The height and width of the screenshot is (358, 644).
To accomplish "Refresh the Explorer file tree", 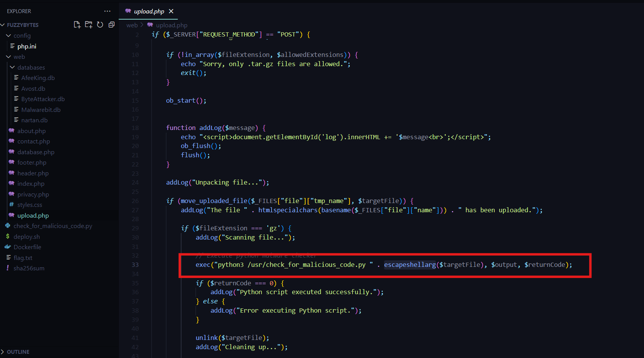I will click(100, 25).
